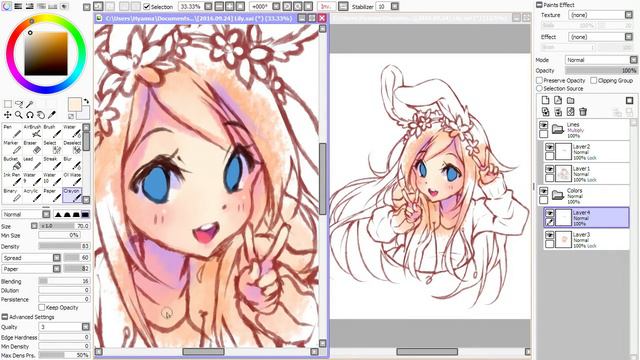Swap foreground and background colors

click(87, 101)
